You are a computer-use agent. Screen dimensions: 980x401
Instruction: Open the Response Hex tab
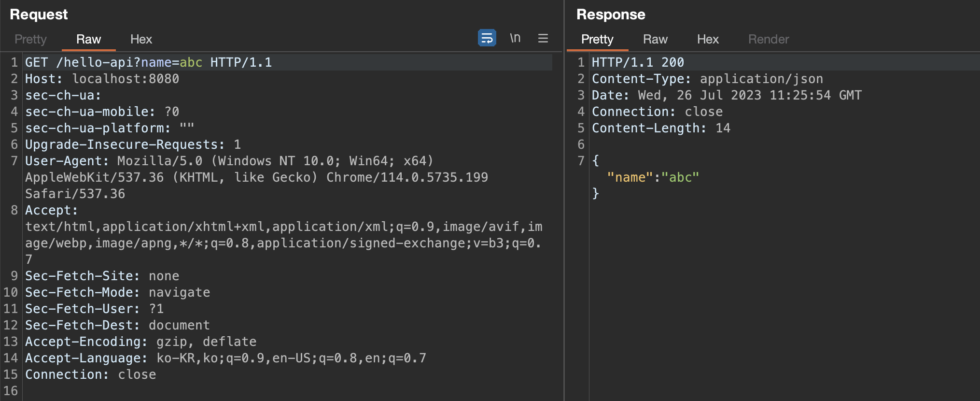(x=708, y=39)
